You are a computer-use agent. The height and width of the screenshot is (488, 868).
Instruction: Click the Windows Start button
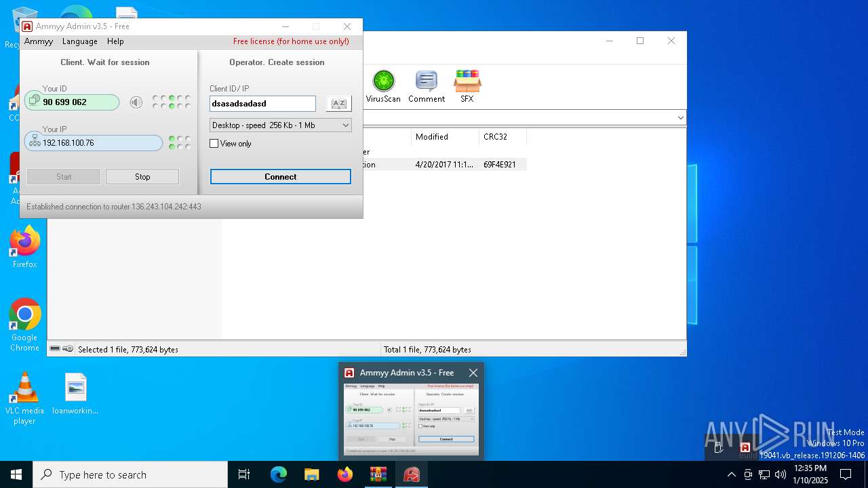(16, 474)
